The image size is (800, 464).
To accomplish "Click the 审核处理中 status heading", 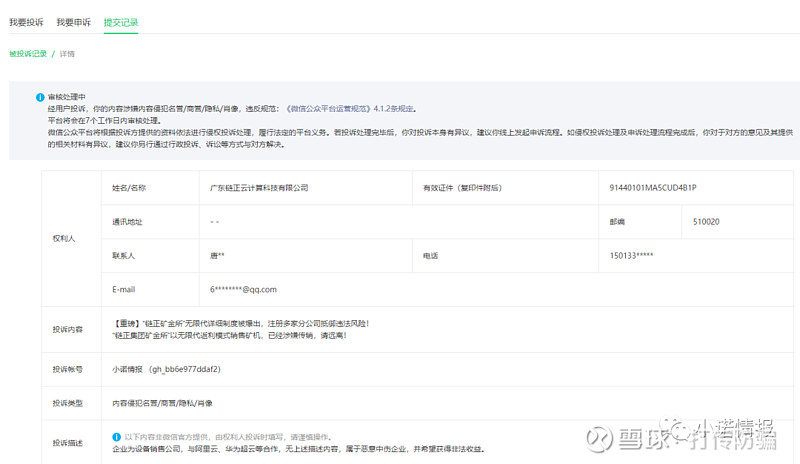I will [x=67, y=97].
